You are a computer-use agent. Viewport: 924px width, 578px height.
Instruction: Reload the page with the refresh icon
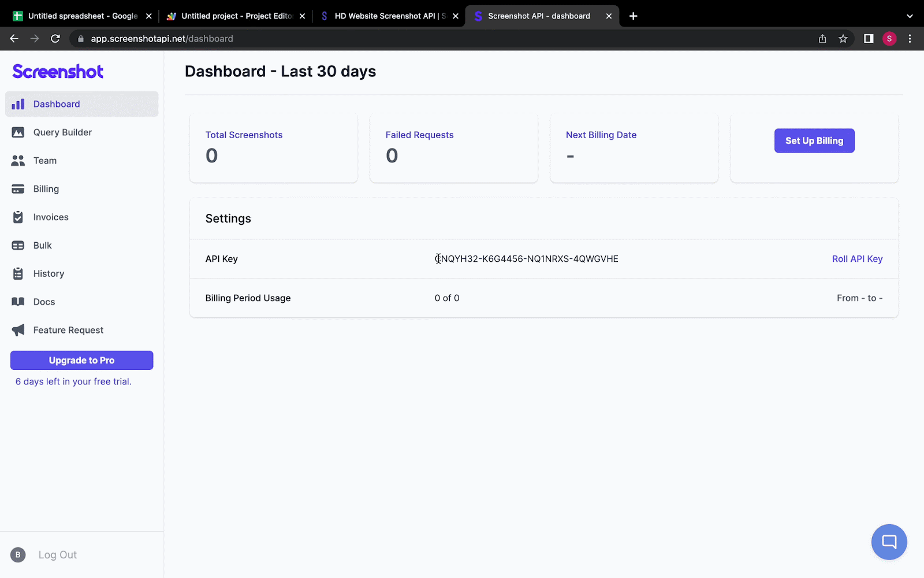click(55, 39)
